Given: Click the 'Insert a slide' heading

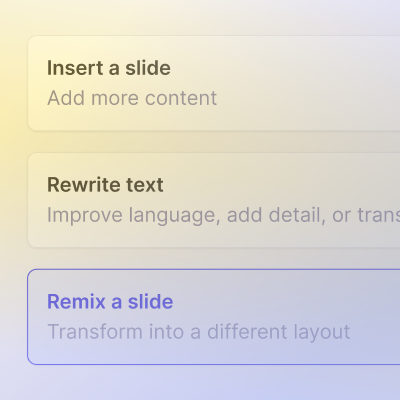Looking at the screenshot, I should pos(109,68).
